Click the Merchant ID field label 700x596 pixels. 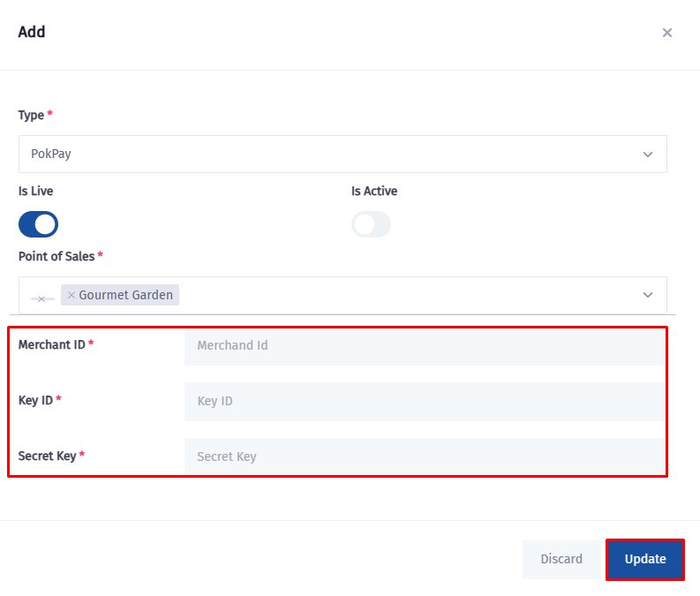tap(51, 345)
